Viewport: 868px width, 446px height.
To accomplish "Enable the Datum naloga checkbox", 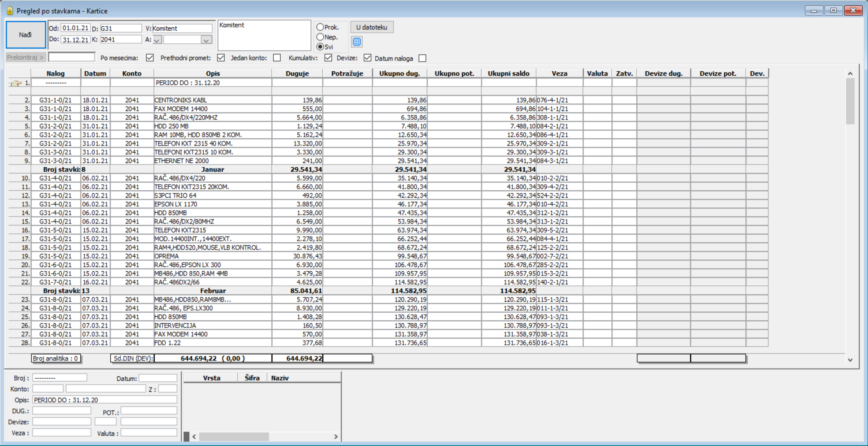I will (422, 58).
